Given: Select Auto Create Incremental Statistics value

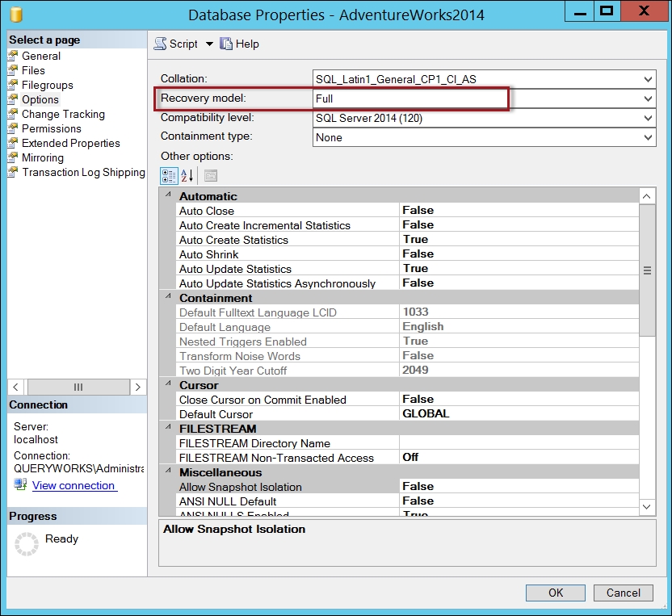Looking at the screenshot, I should pos(519,225).
